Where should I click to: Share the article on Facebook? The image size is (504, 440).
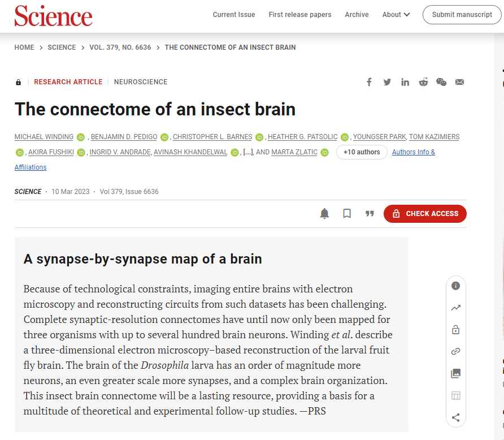[369, 82]
